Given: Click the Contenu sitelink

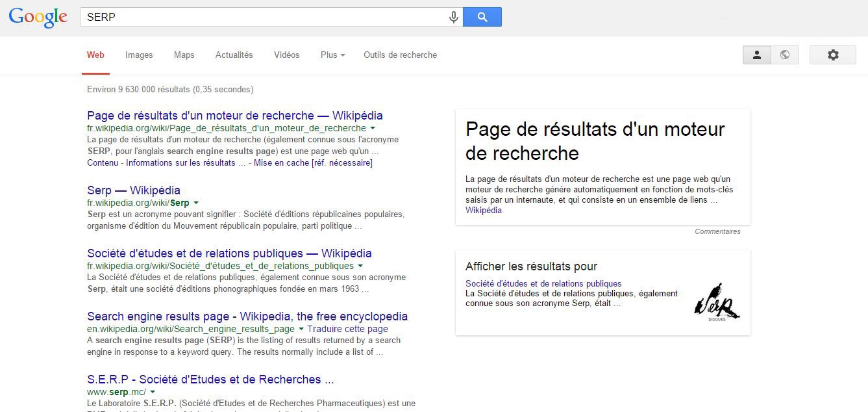Looking at the screenshot, I should point(103,162).
